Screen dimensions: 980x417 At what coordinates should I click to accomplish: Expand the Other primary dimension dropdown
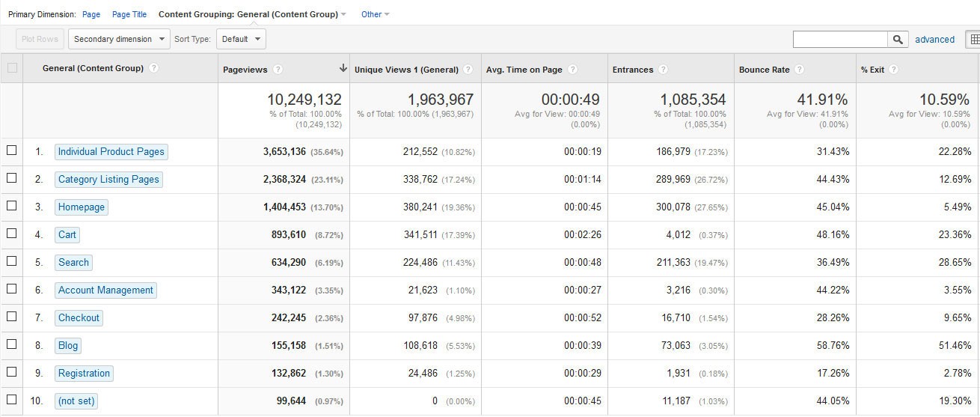[375, 14]
